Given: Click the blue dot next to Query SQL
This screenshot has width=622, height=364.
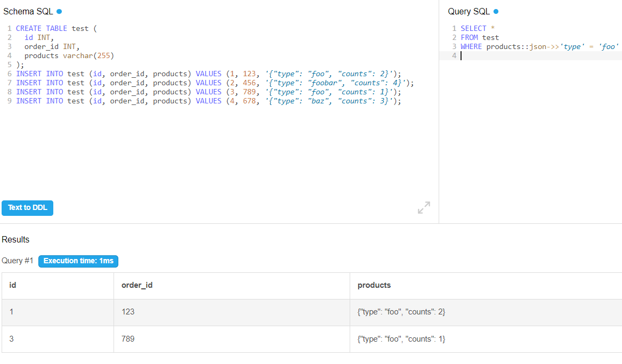Looking at the screenshot, I should tap(496, 12).
